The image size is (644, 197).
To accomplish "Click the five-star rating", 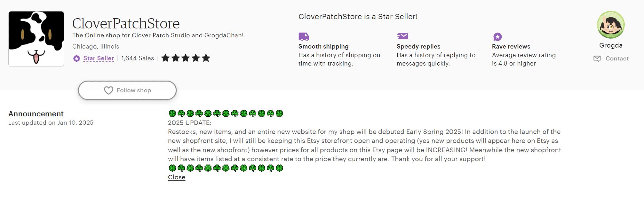I will (x=185, y=58).
